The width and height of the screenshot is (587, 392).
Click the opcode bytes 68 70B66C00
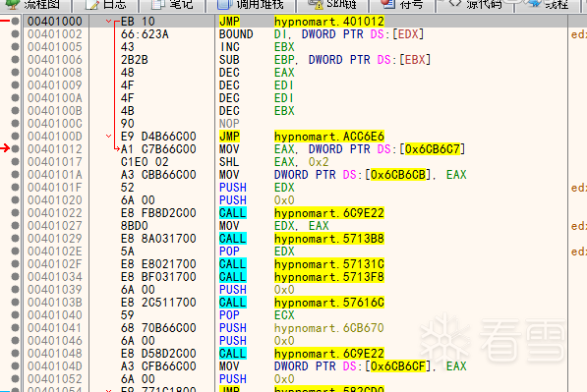pos(158,328)
